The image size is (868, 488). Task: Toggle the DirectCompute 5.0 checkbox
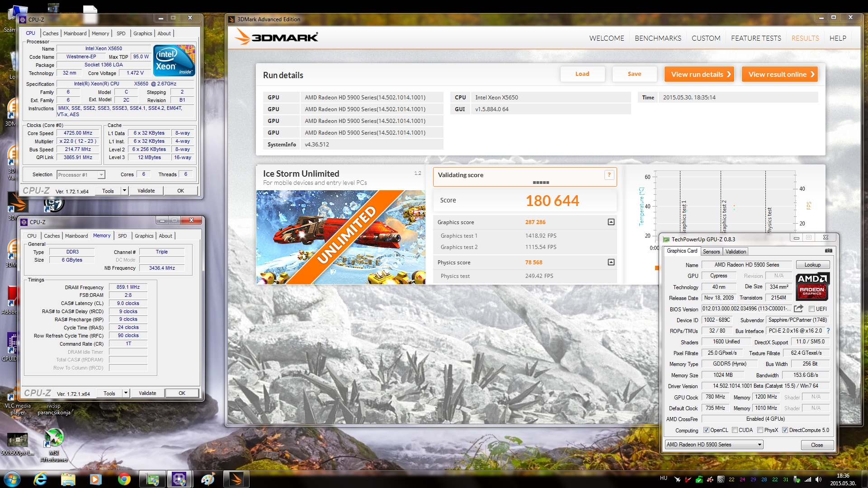tap(785, 430)
